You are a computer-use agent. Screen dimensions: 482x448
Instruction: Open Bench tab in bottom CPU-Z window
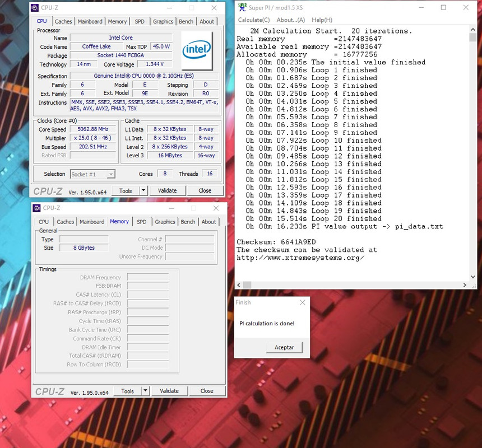point(188,222)
